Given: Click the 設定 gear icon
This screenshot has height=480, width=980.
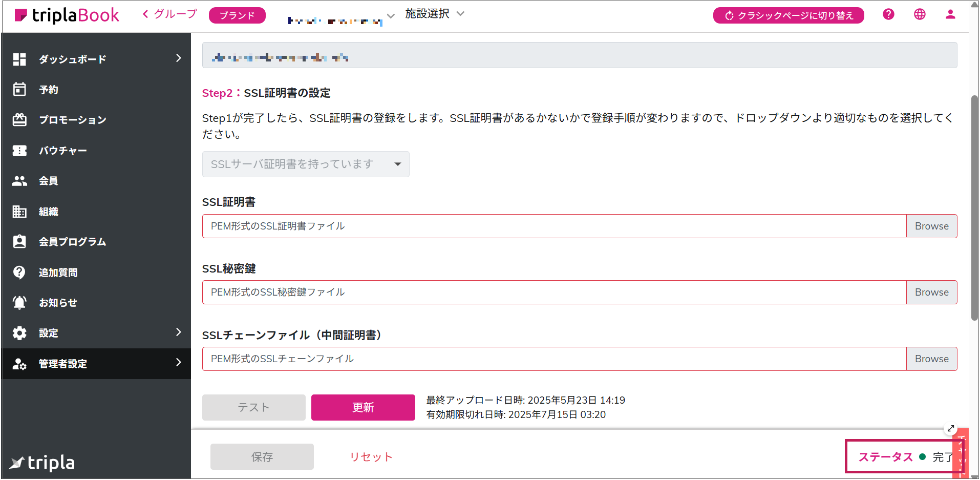Looking at the screenshot, I should point(19,333).
